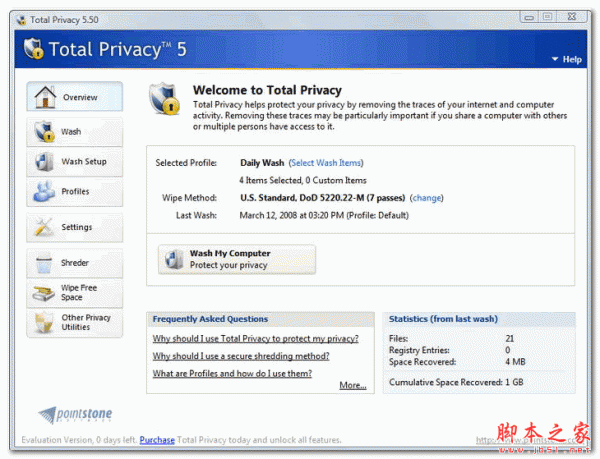The height and width of the screenshot is (459, 600).
Task: Click the Overview house icon
Action: 45,97
